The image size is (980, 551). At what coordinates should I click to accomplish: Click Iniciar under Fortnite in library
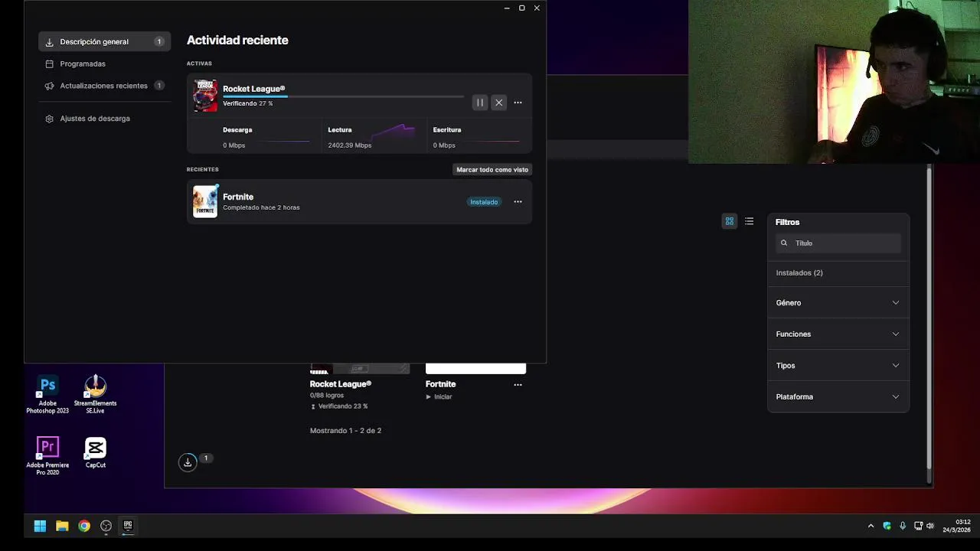click(439, 397)
